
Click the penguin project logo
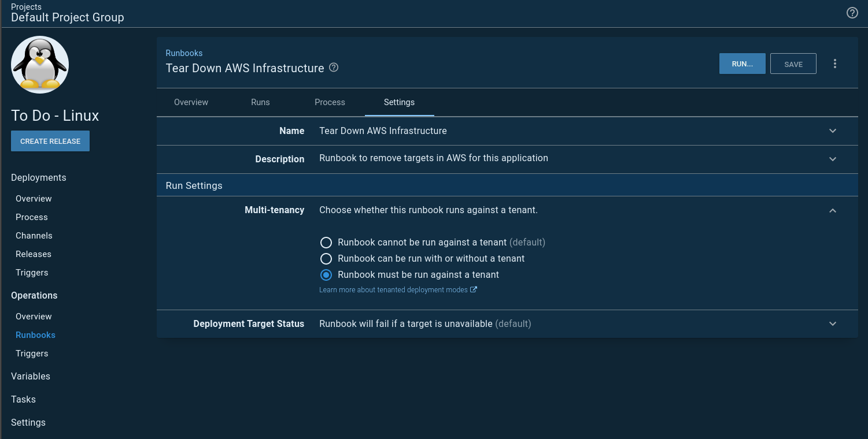coord(40,65)
